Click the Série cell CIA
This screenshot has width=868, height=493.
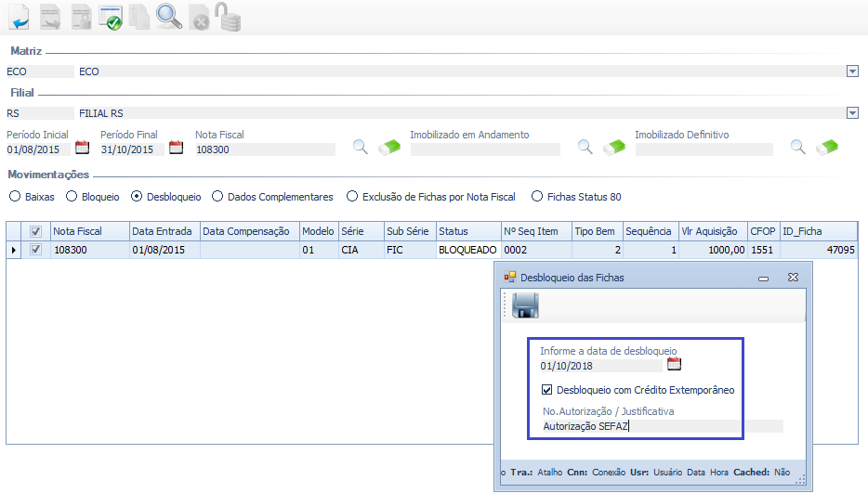click(x=361, y=250)
